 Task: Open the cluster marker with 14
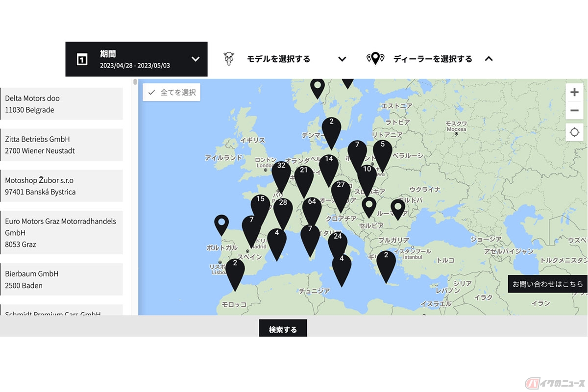(329, 170)
